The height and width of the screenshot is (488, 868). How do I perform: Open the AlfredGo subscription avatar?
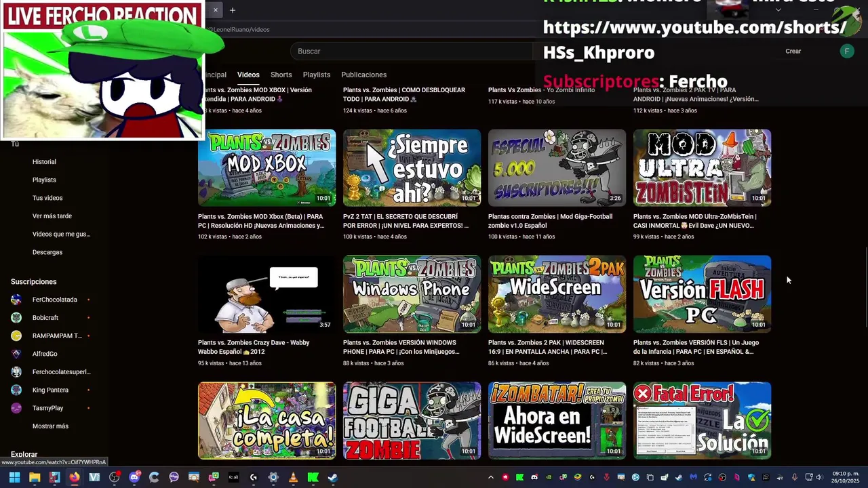click(x=16, y=354)
